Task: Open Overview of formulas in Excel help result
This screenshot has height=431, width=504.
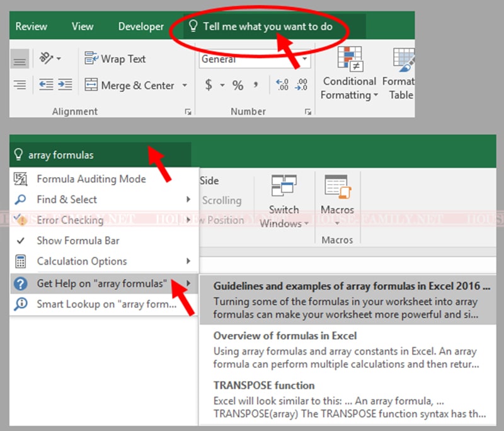Action: [348, 350]
